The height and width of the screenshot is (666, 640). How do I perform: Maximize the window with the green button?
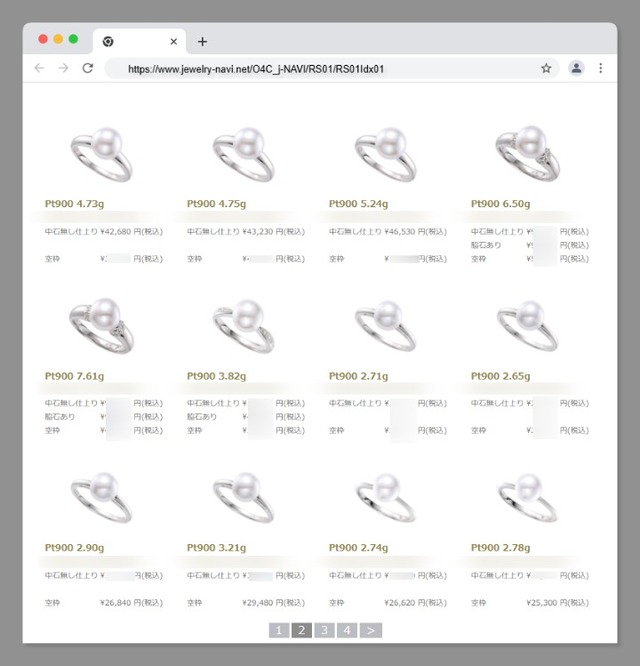point(73,39)
